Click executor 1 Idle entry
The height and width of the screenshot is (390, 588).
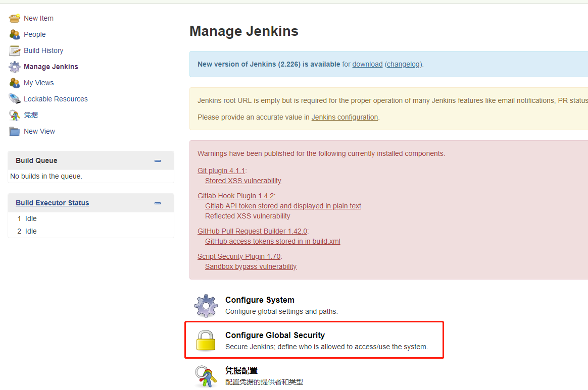point(28,218)
